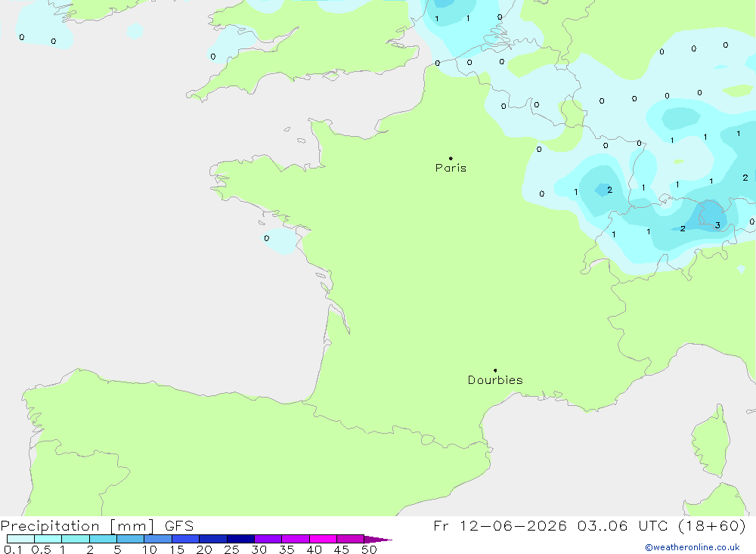Click the 03..06 UTC (18+60) time label
Image resolution: width=756 pixels, height=554 pixels.
(661, 525)
